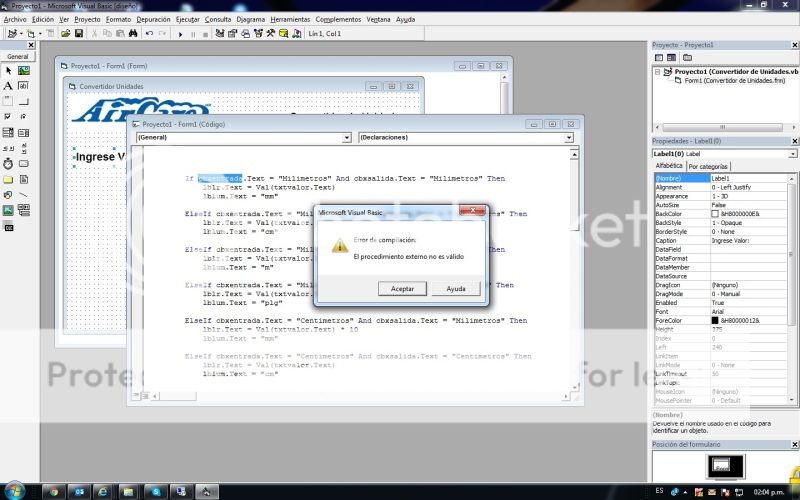This screenshot has height=500, width=800.
Task: Click View Object icon in Project panel
Action: click(671, 58)
